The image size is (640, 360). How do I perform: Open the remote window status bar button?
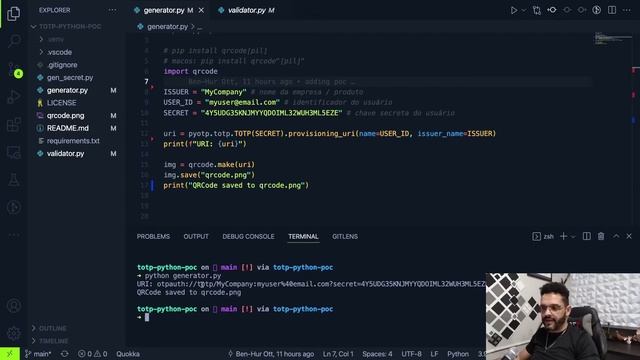(x=9, y=354)
